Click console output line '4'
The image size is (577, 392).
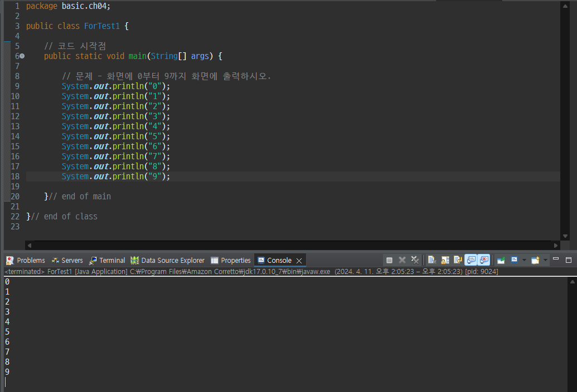pyautogui.click(x=7, y=322)
